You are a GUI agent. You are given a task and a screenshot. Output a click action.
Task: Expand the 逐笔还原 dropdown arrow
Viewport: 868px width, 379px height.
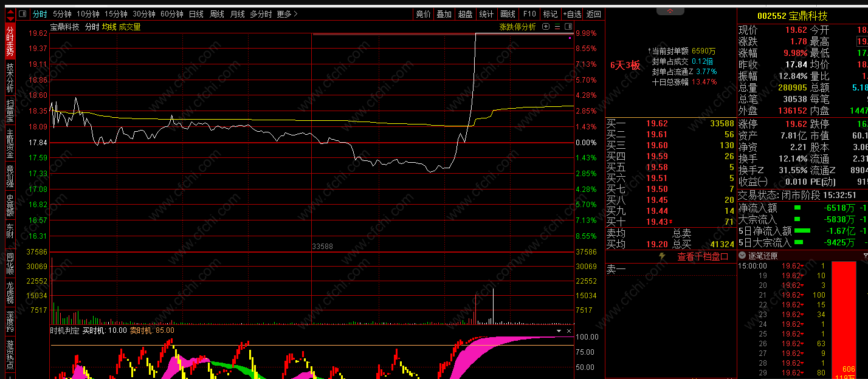[743, 256]
